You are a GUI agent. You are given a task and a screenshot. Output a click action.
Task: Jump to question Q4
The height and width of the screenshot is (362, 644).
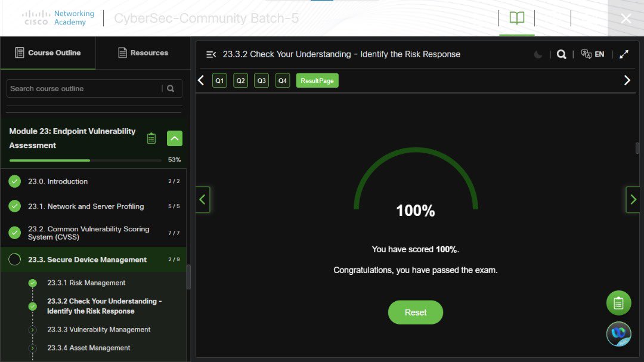283,81
